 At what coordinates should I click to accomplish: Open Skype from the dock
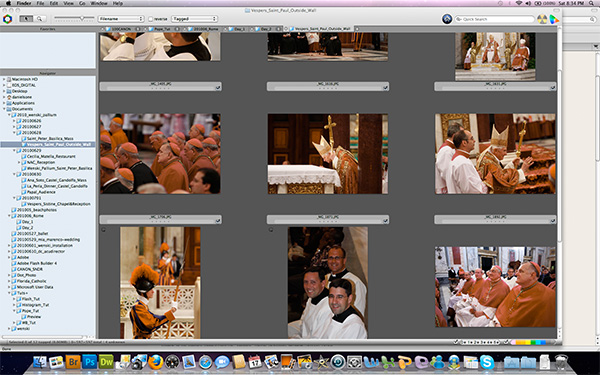tap(487, 362)
